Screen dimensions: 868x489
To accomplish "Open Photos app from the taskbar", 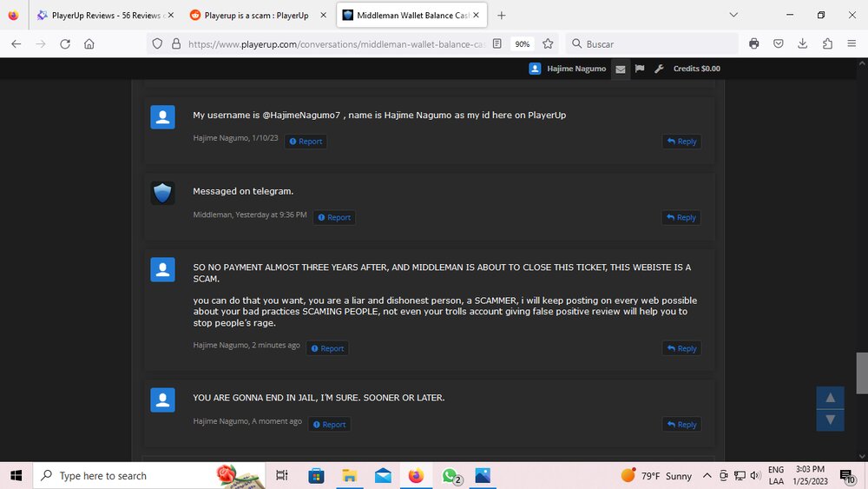I will pos(483,476).
